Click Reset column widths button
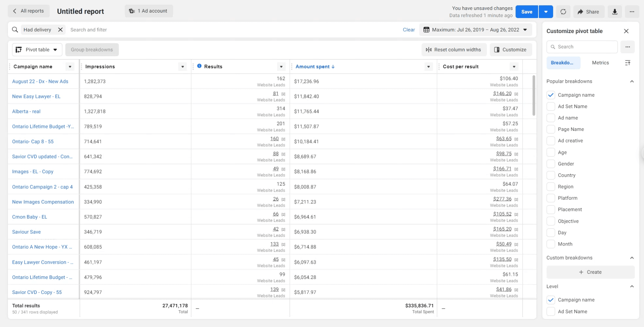 point(453,50)
